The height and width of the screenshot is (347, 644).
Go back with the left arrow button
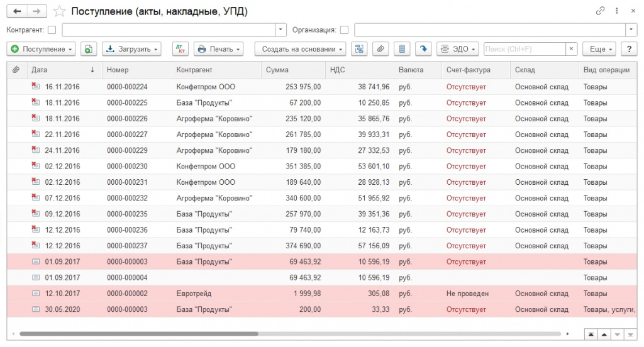pyautogui.click(x=17, y=11)
